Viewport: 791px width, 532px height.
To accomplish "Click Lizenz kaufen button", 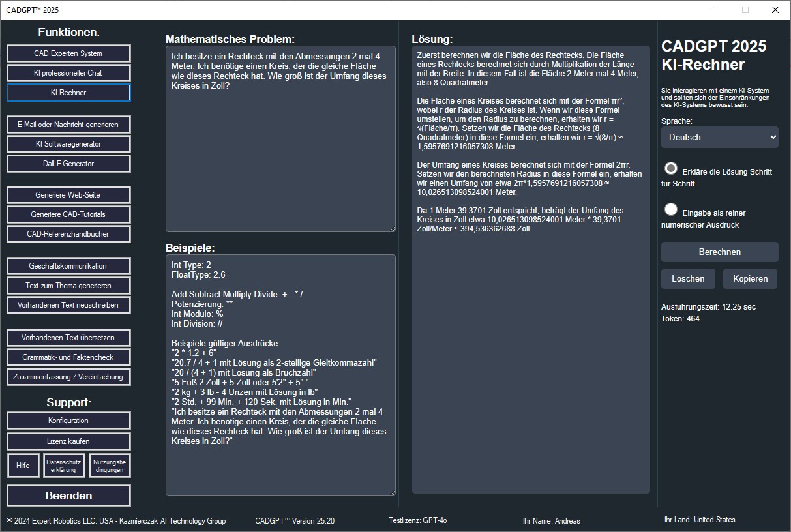I will point(68,441).
